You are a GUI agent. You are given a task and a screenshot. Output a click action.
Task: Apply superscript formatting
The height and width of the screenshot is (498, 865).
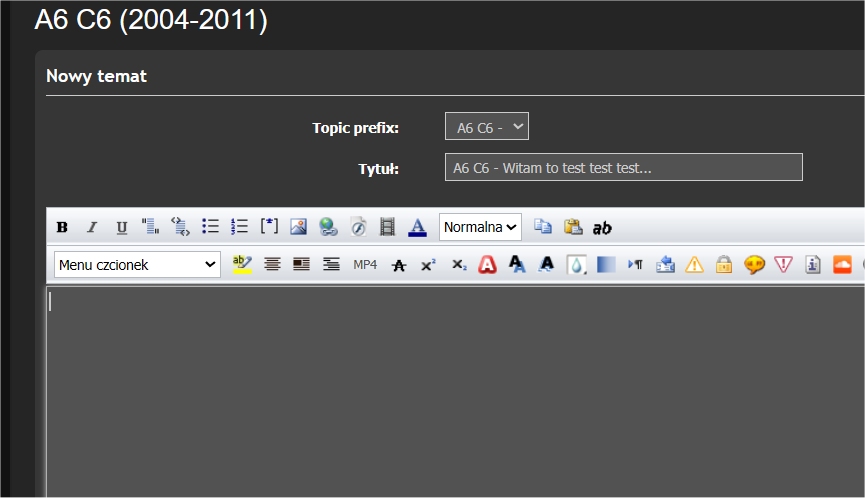(429, 265)
